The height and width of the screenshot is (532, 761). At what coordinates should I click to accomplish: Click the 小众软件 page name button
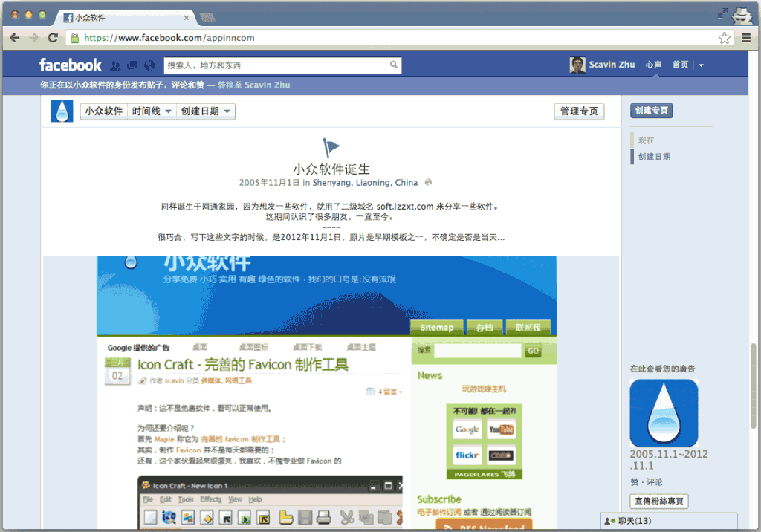tap(104, 111)
